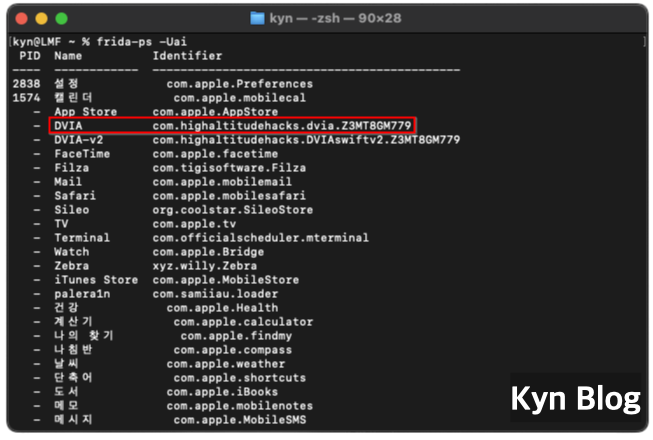Click the 'Watch' name entry

pyautogui.click(x=72, y=252)
